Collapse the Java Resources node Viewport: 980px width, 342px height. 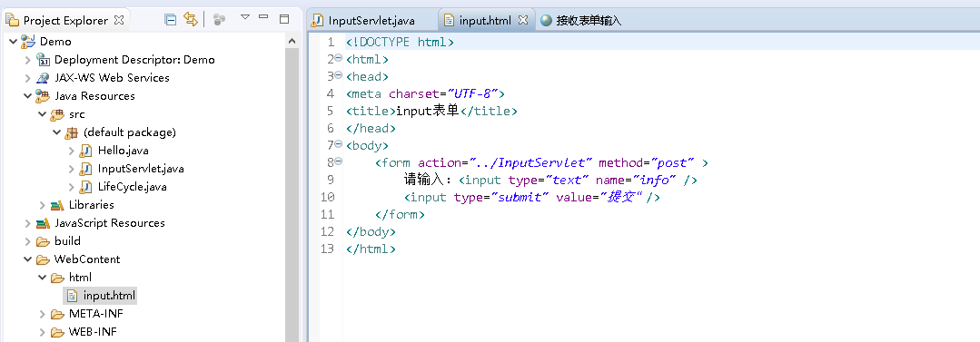pyautogui.click(x=28, y=96)
